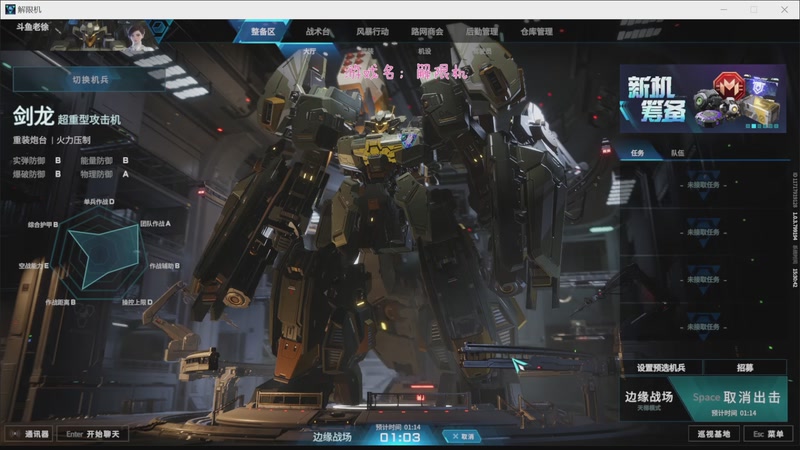Switch to the 仓库管理 tab

(x=536, y=32)
